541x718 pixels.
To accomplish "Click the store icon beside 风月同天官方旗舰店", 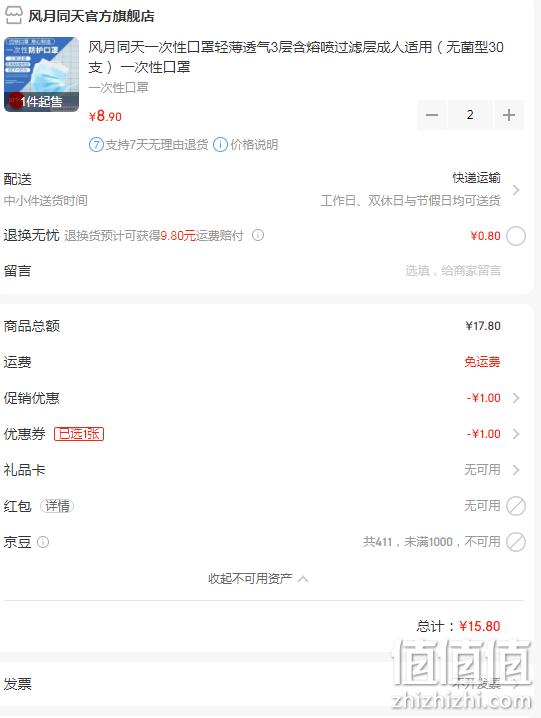I will [13, 15].
